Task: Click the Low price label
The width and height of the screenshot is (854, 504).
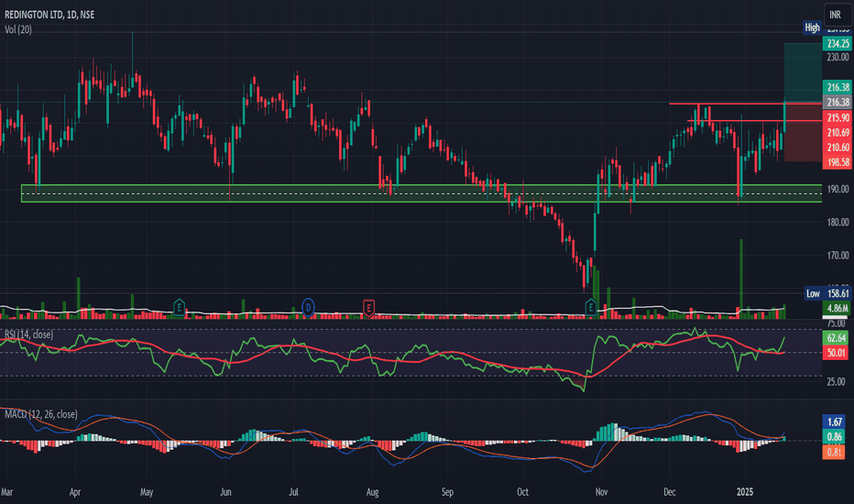Action: pos(813,293)
